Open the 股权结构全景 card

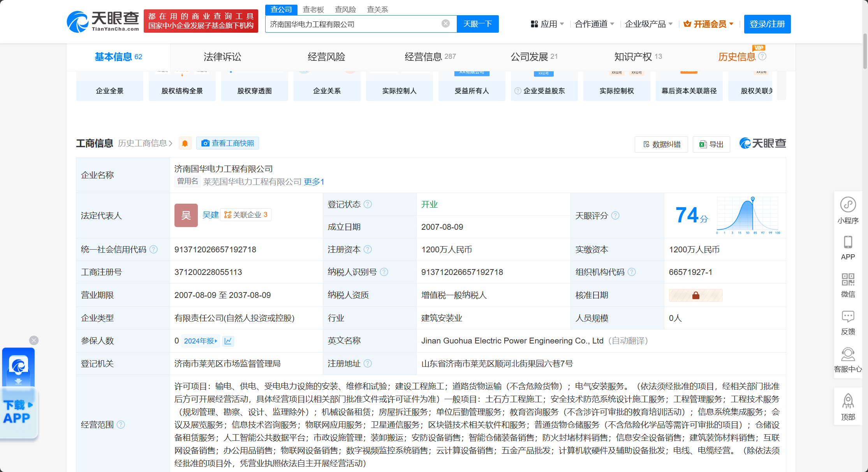point(182,86)
